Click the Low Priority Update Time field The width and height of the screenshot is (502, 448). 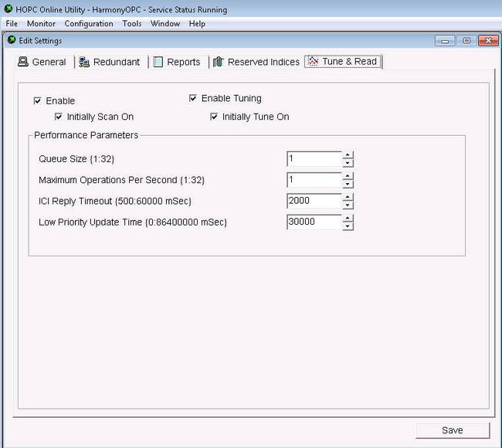click(314, 222)
